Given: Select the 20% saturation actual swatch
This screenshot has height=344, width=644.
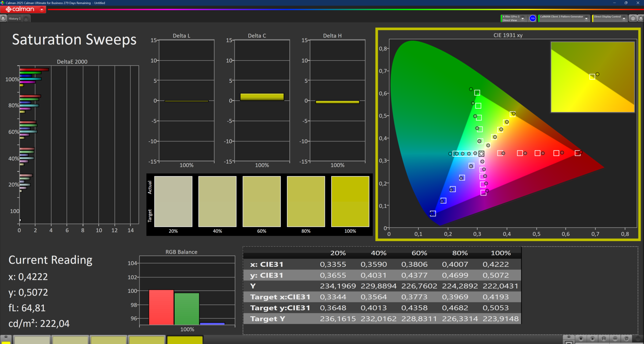Looking at the screenshot, I should point(173,188).
